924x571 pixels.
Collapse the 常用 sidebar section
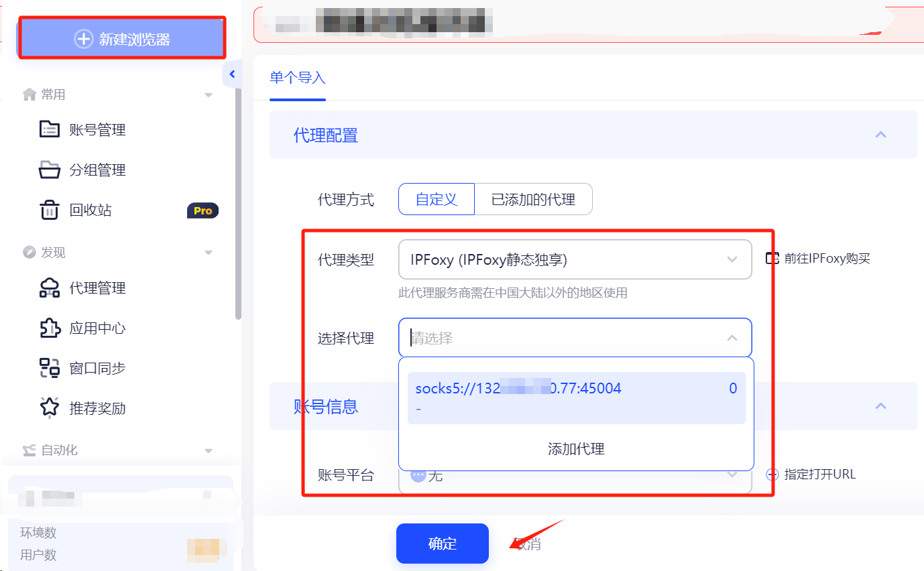(209, 95)
